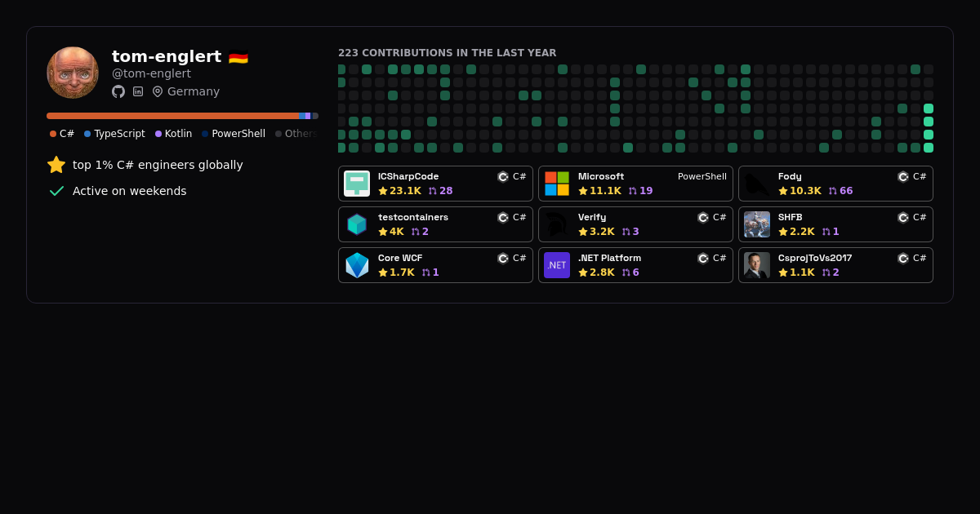Click the Germany location text
980x514 pixels.
pos(194,91)
